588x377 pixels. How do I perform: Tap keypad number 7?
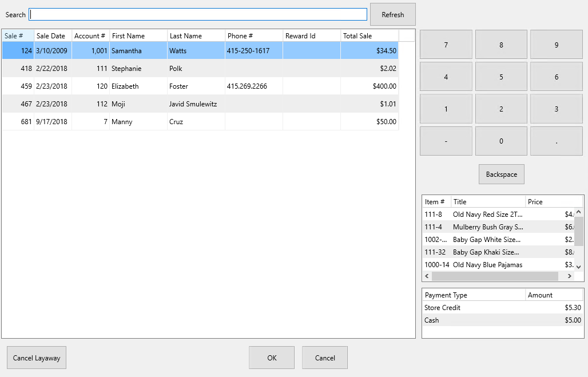coord(446,45)
